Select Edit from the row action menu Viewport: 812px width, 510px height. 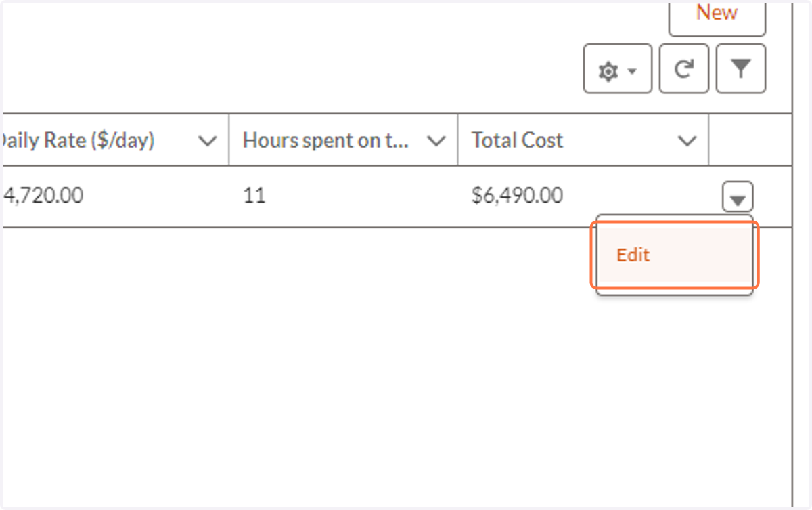click(x=675, y=255)
